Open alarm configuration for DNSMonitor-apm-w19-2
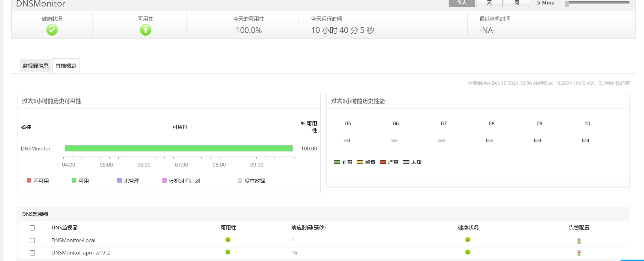 [x=579, y=253]
